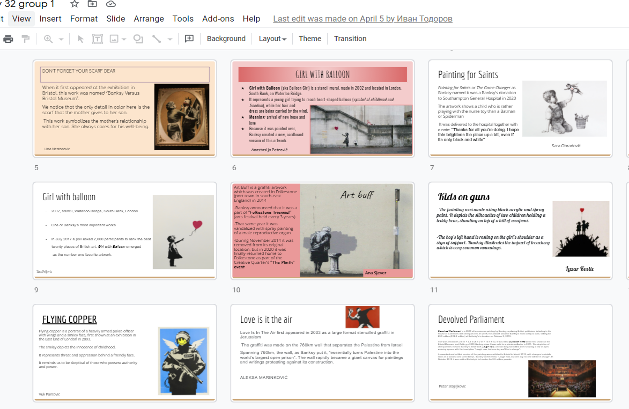Select the shape tool
The height and width of the screenshot is (409, 629).
(137, 39)
